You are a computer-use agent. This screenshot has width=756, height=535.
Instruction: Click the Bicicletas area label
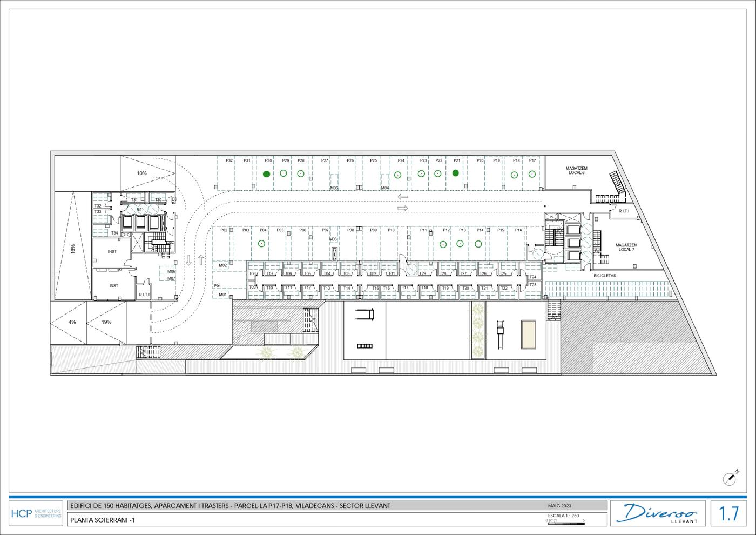(605, 275)
